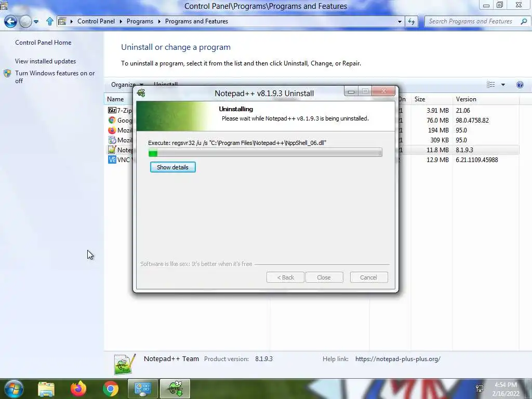Select the Google Chrome program icon in list
This screenshot has width=532, height=399.
tap(112, 120)
